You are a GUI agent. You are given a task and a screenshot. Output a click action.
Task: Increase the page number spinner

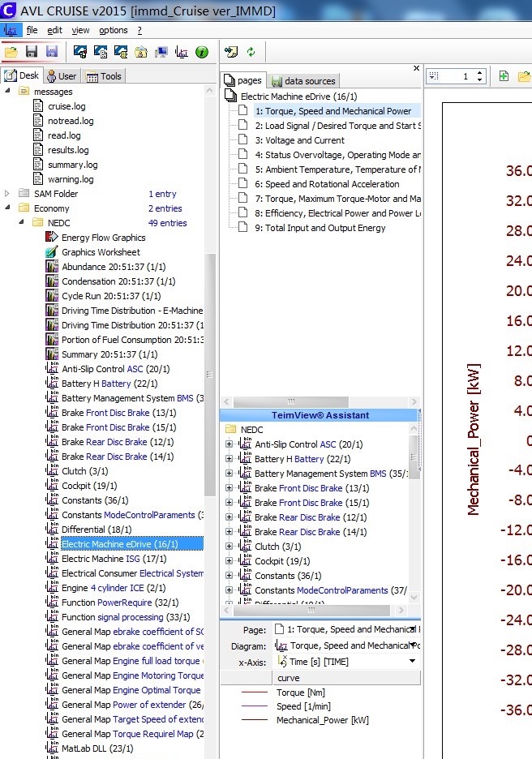coord(479,73)
